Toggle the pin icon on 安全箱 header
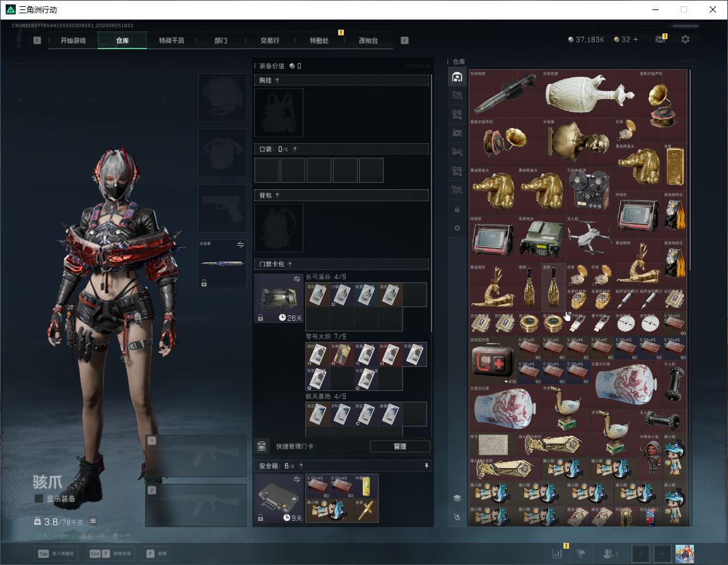The image size is (728, 565). (426, 465)
